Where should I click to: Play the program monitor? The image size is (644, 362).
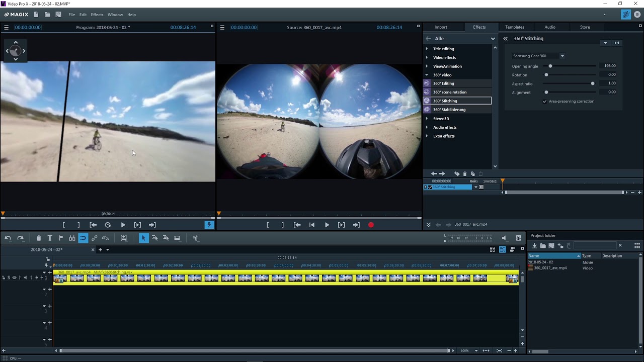click(x=123, y=225)
